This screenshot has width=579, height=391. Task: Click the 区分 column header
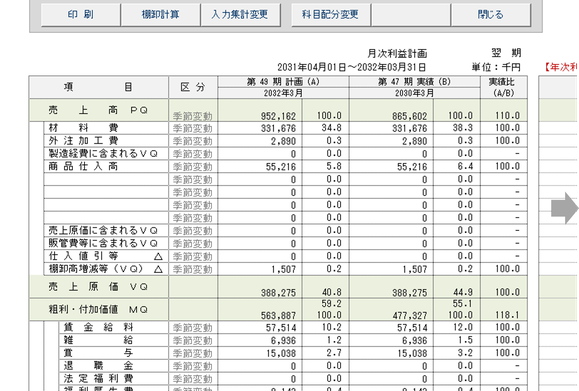(x=193, y=87)
